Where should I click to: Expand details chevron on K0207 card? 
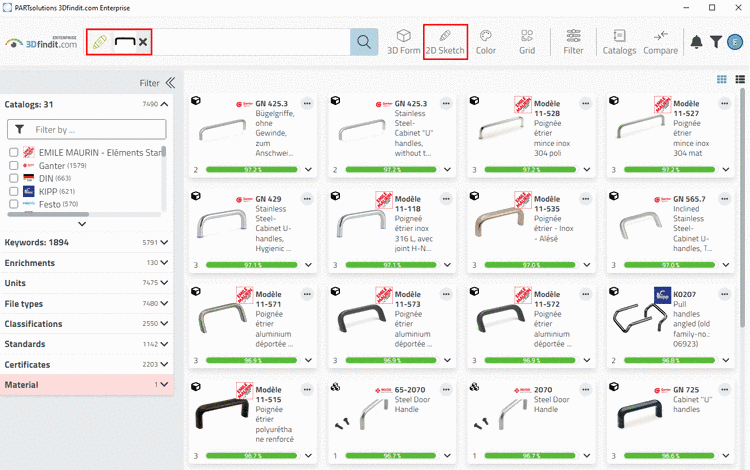pos(726,361)
